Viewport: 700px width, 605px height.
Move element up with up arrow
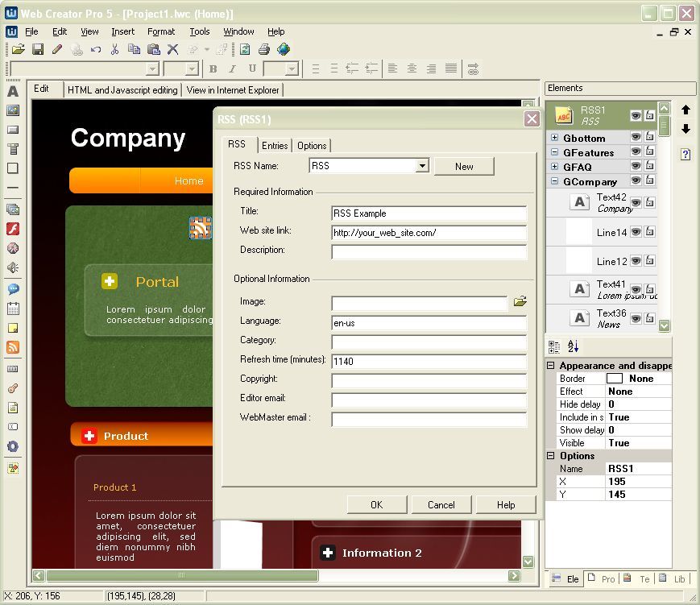click(686, 110)
